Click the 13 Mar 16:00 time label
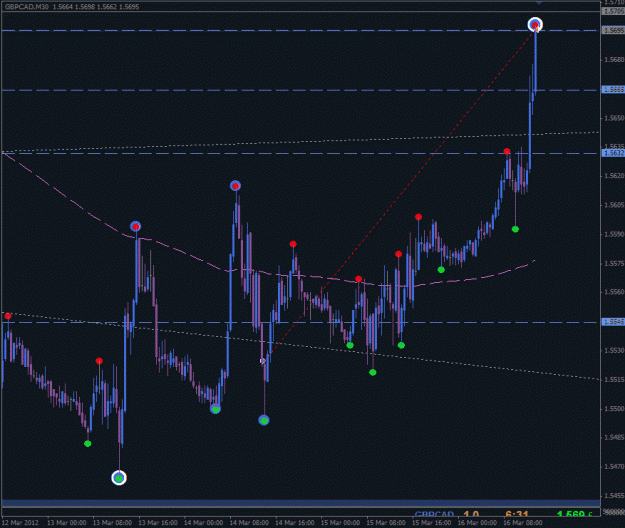This screenshot has width=625, height=528. coord(158,522)
